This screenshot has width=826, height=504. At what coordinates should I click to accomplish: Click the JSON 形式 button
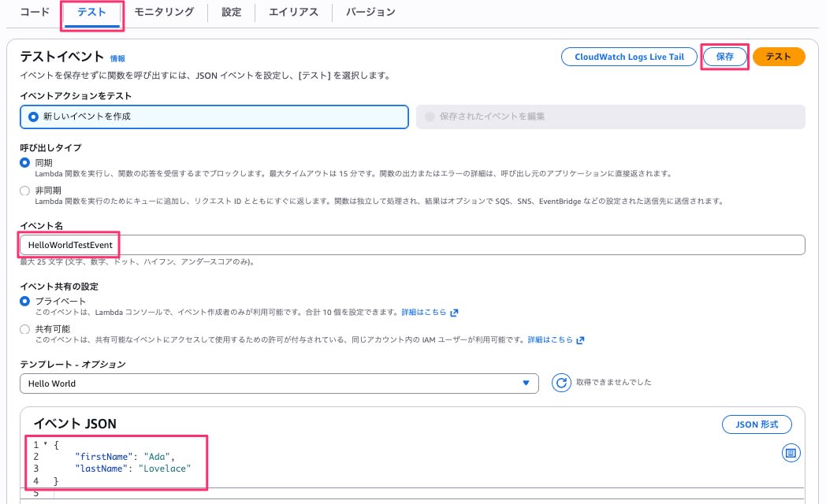(756, 424)
